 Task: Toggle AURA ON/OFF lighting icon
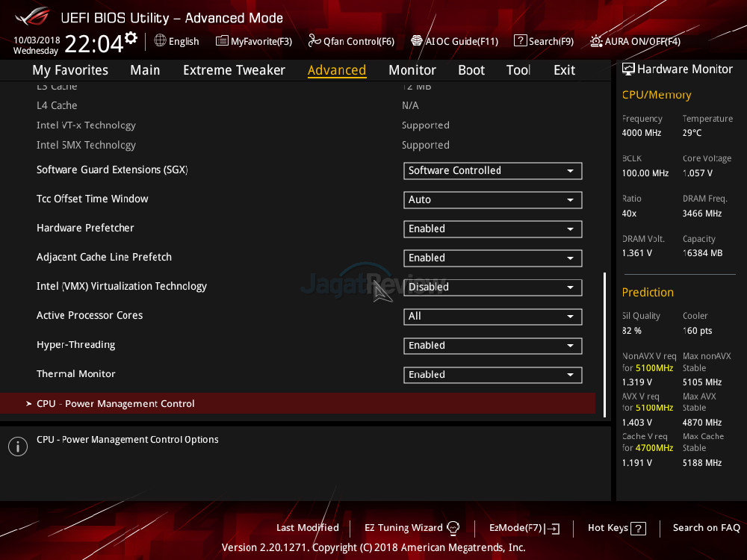(x=596, y=41)
